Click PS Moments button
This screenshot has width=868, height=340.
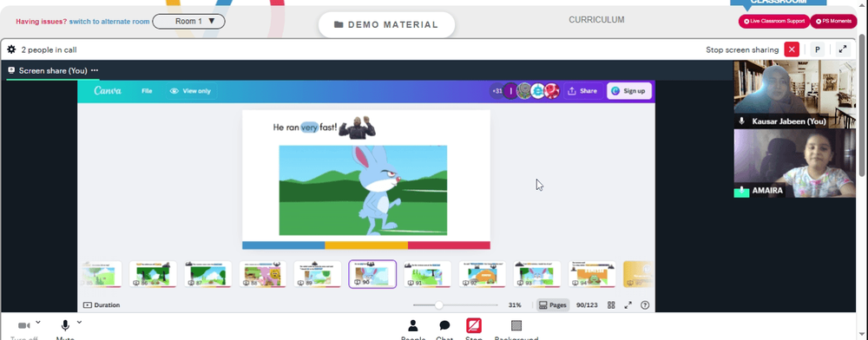click(833, 21)
